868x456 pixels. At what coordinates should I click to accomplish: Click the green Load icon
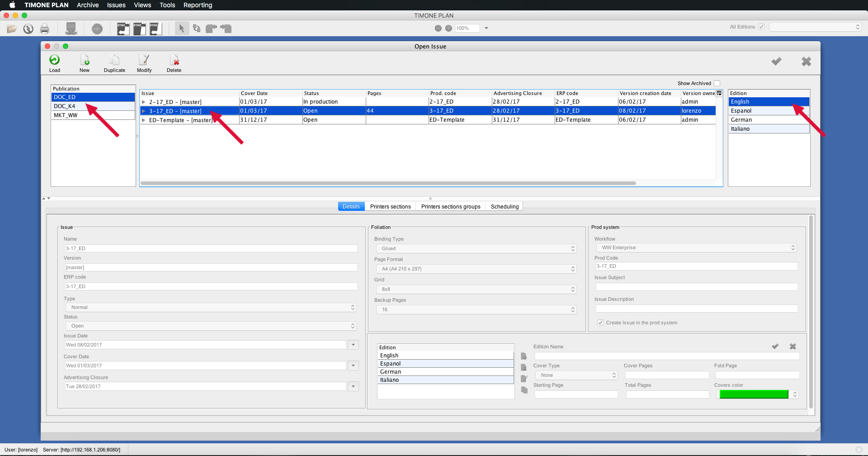pyautogui.click(x=55, y=60)
